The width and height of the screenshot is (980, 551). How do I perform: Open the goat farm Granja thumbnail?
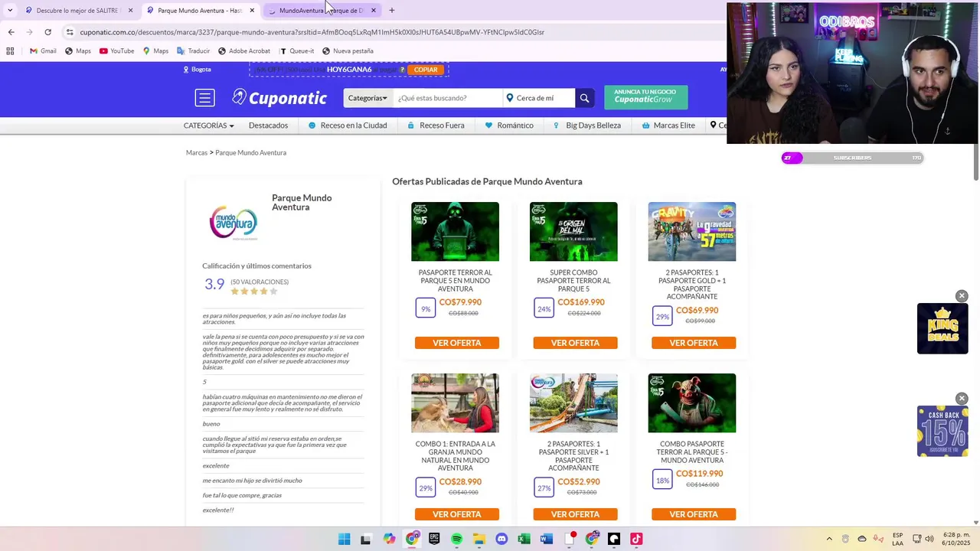coord(455,403)
